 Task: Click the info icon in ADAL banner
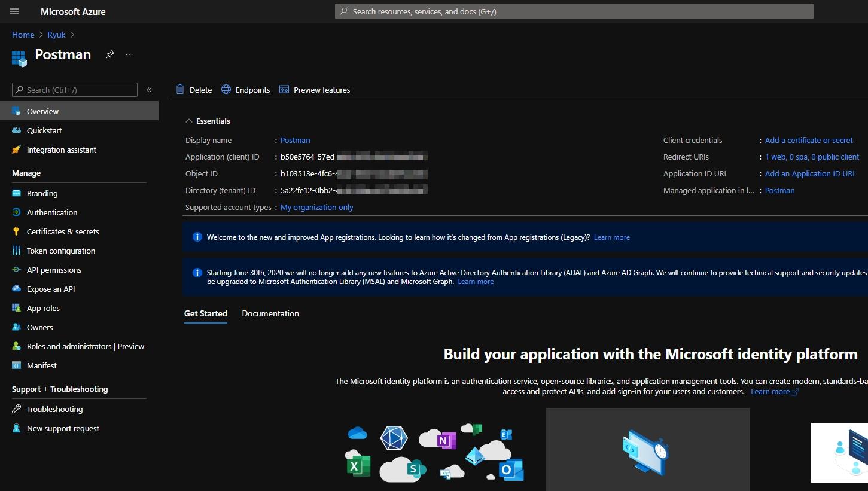tap(197, 273)
